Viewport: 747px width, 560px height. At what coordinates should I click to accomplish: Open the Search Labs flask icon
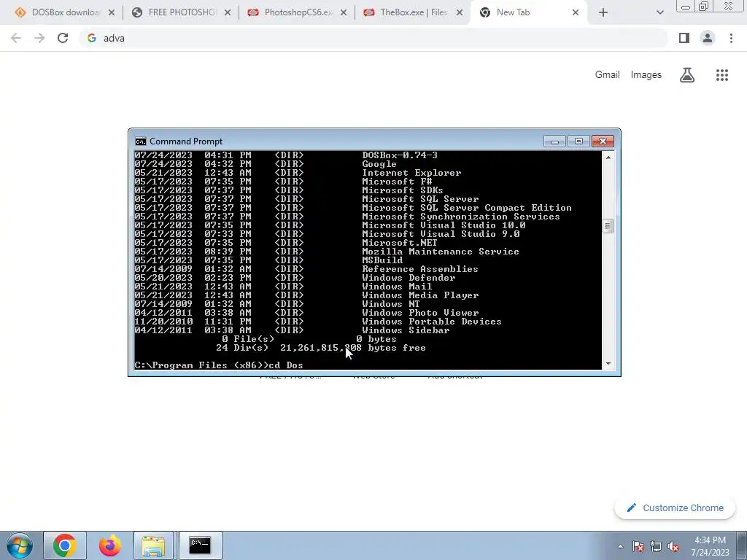click(x=687, y=75)
